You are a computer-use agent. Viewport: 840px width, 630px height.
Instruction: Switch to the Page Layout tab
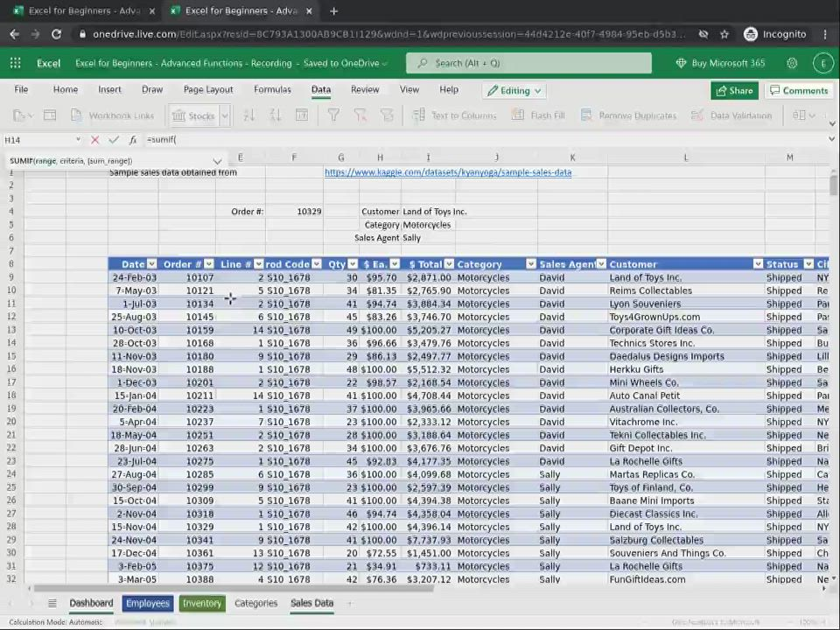tap(208, 89)
